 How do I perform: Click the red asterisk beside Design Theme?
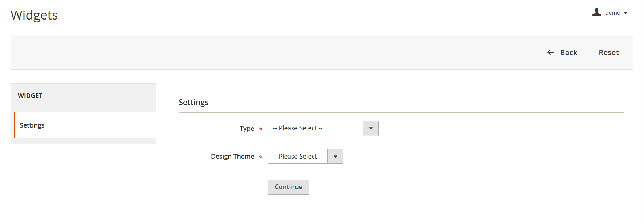(x=261, y=157)
